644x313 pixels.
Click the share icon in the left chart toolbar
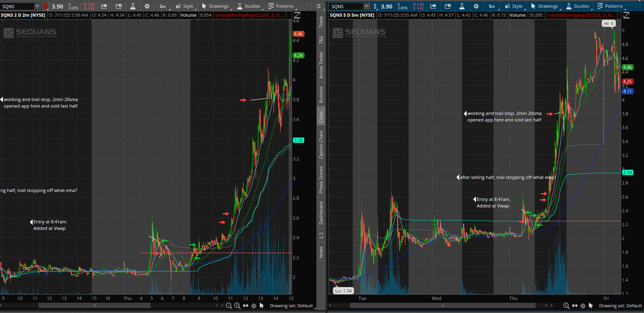104,6
